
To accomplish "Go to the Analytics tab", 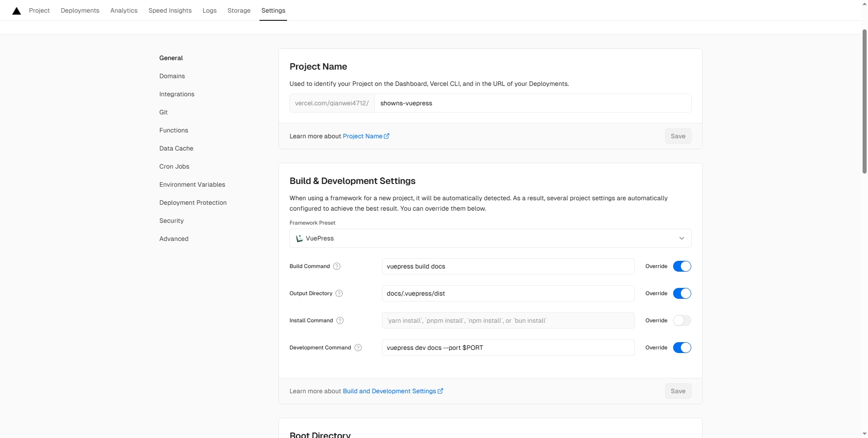I will (124, 10).
